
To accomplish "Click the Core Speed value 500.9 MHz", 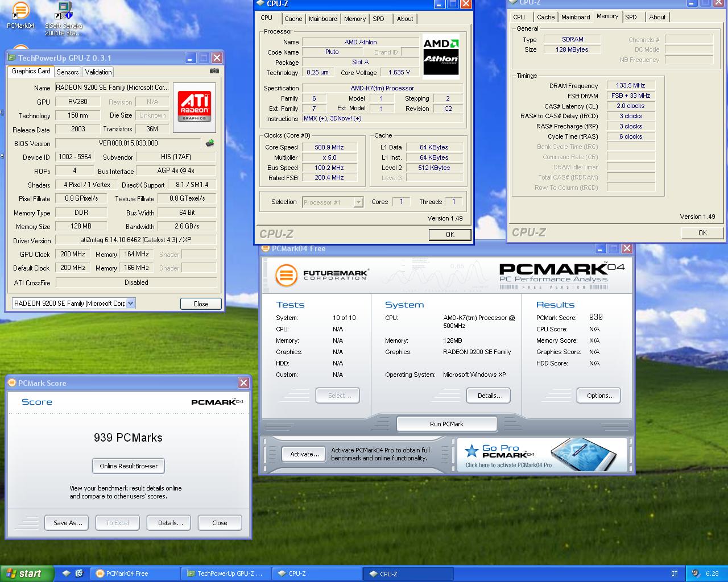I will 329,147.
